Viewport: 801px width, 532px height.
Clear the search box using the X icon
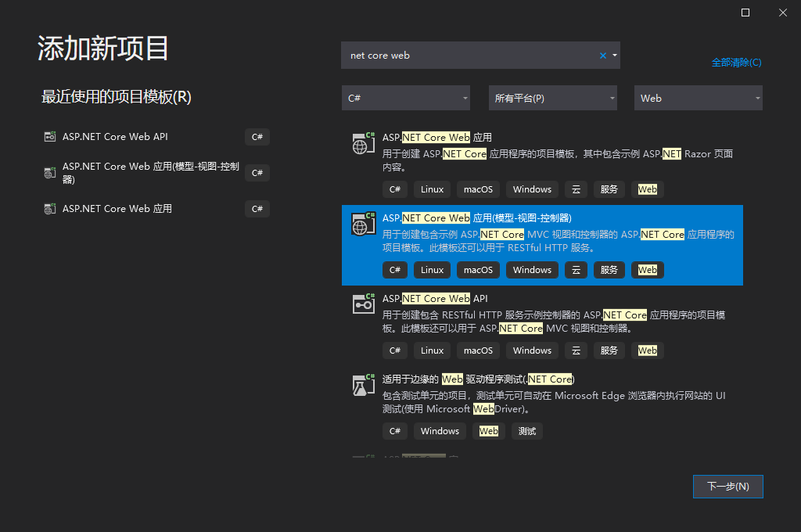[602, 55]
